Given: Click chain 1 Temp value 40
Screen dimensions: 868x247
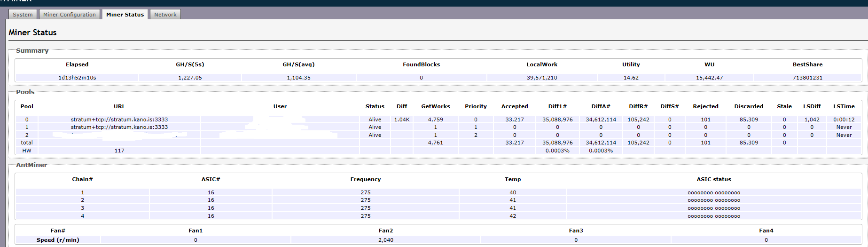Looking at the screenshot, I should point(513,192).
